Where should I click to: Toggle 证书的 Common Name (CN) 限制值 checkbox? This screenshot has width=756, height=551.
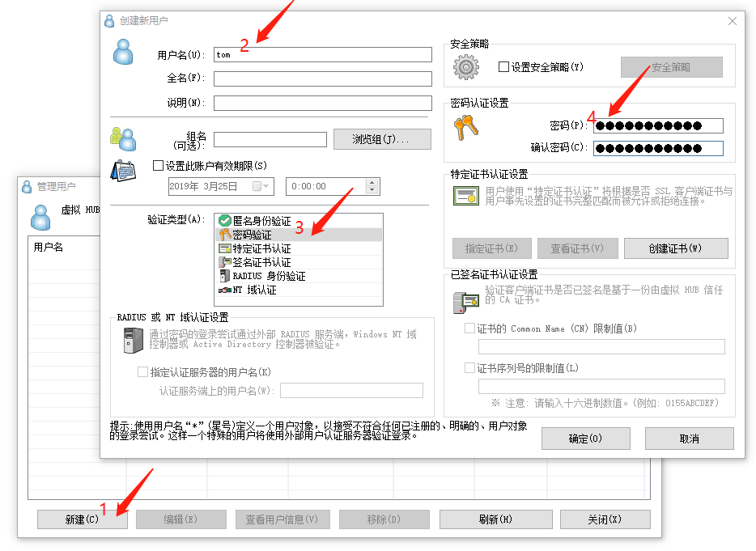click(x=469, y=328)
